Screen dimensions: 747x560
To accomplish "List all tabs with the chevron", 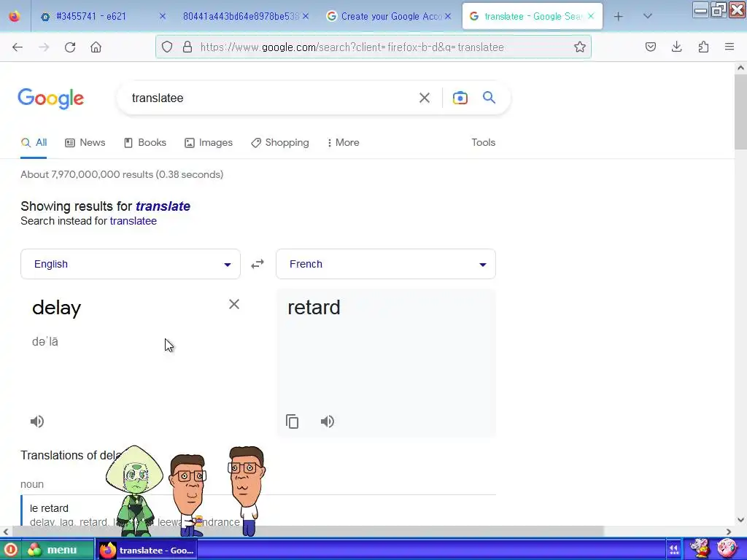I will [647, 16].
